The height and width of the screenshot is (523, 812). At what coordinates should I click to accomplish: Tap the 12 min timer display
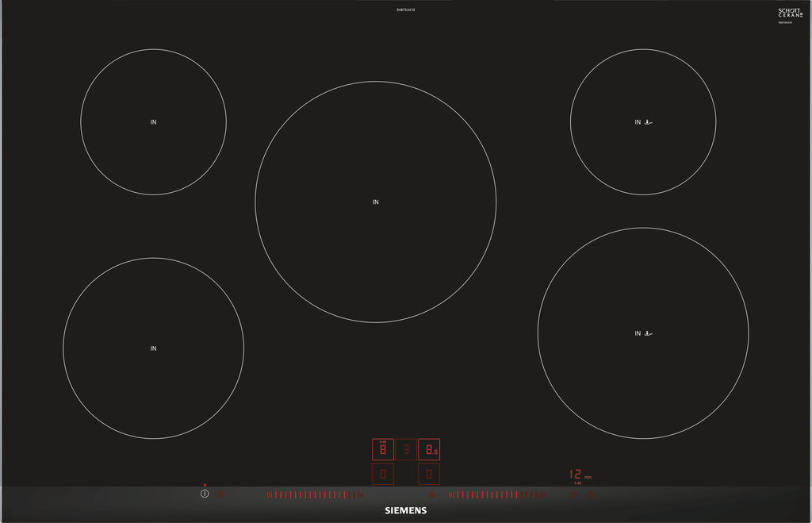(577, 475)
